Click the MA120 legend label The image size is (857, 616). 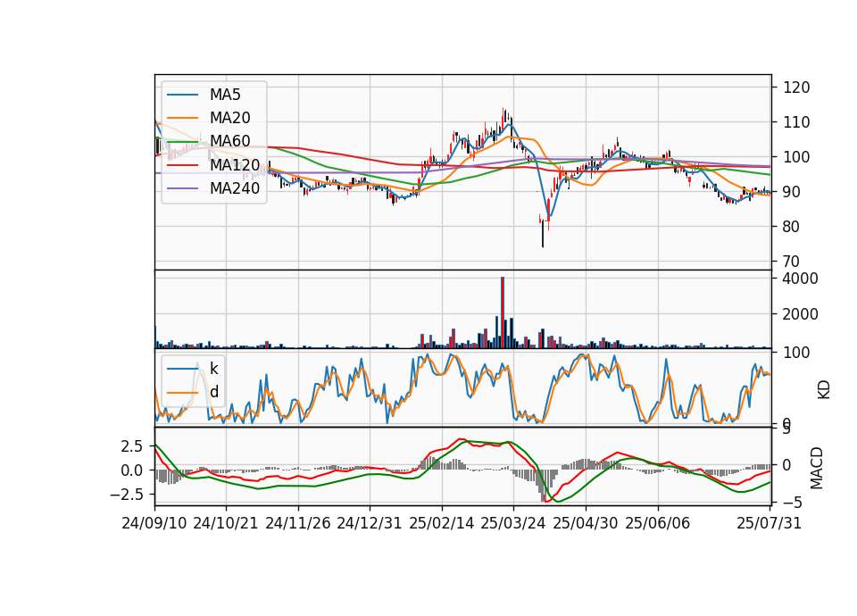235,164
